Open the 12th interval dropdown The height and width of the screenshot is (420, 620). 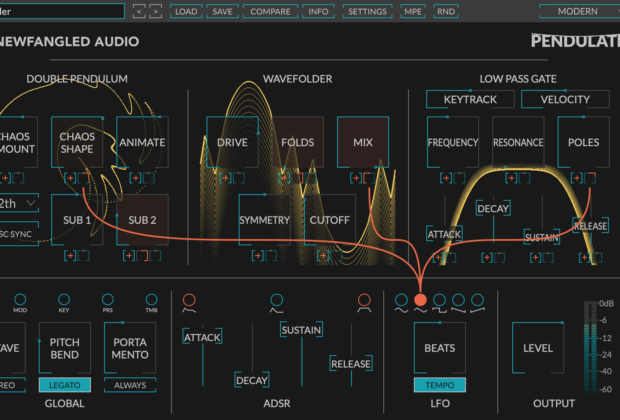19,203
